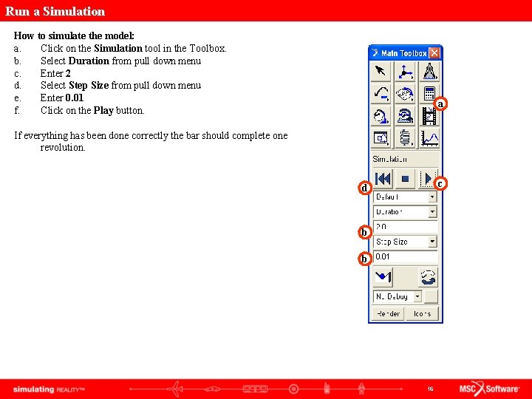The height and width of the screenshot is (399, 532).
Task: Click the Simulation calculator tool icon
Action: click(x=429, y=94)
